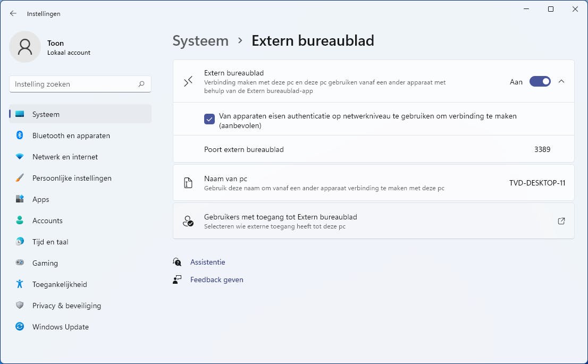Uncheck network-level authentication checkbox
Viewport: 588px width, 364px height.
pyautogui.click(x=209, y=119)
